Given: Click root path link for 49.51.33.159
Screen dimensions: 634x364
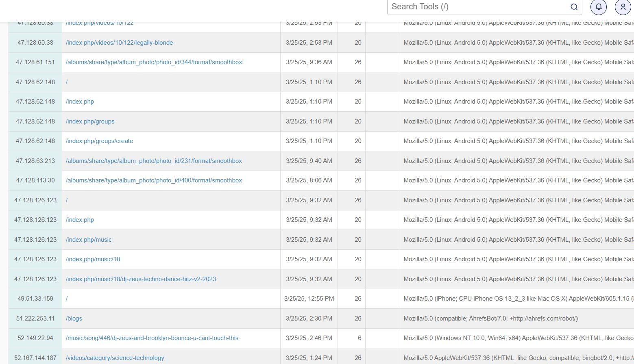Looking at the screenshot, I should [x=67, y=299].
